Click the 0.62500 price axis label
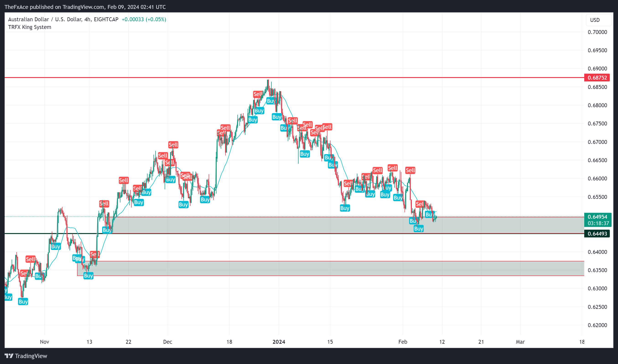This screenshot has width=618, height=364. (x=597, y=307)
